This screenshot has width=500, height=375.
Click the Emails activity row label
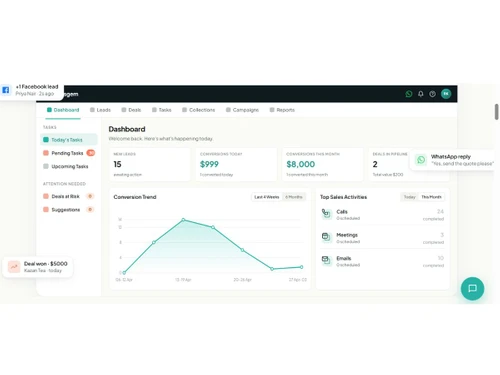click(x=344, y=258)
